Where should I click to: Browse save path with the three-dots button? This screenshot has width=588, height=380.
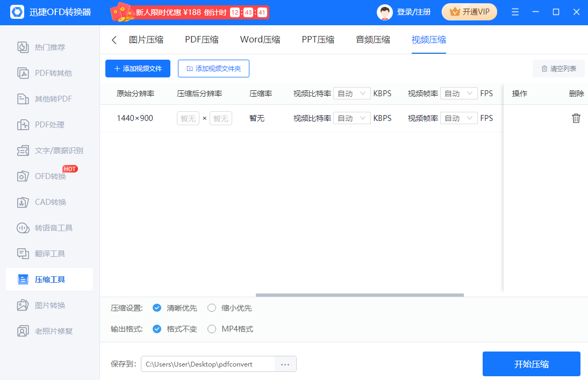coord(285,364)
